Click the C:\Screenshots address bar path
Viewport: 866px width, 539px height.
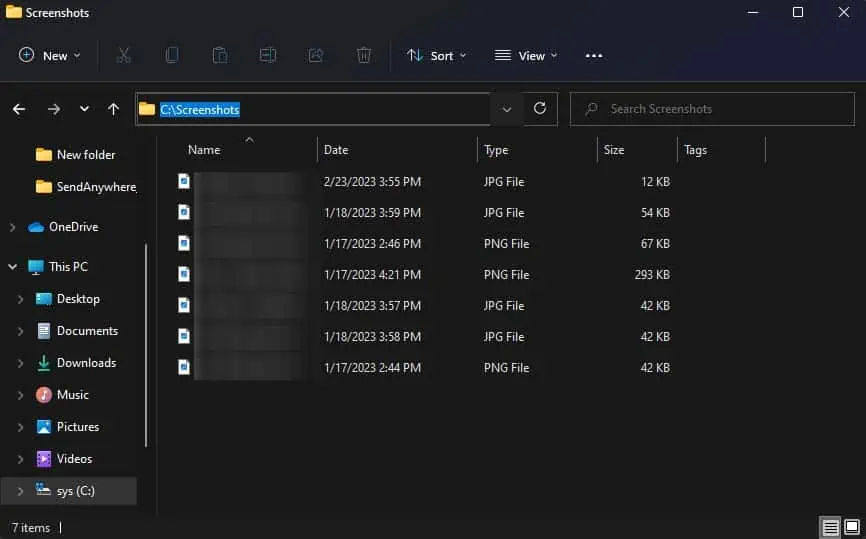[x=199, y=109]
